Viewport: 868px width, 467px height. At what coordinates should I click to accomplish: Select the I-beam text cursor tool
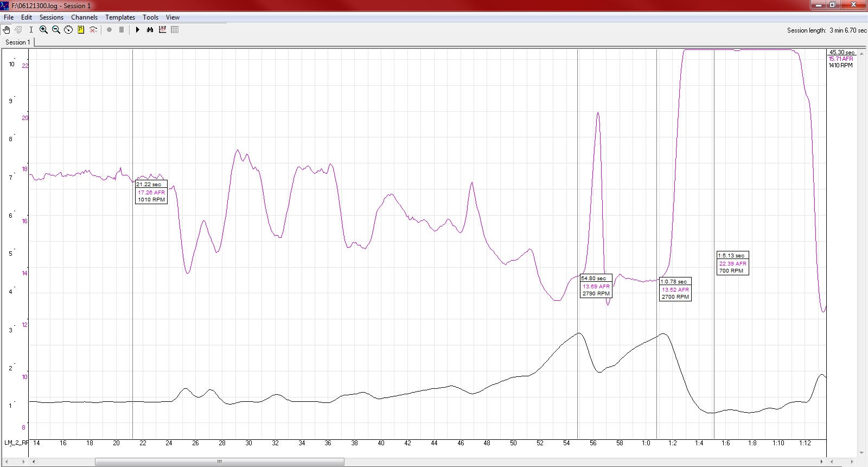click(31, 30)
